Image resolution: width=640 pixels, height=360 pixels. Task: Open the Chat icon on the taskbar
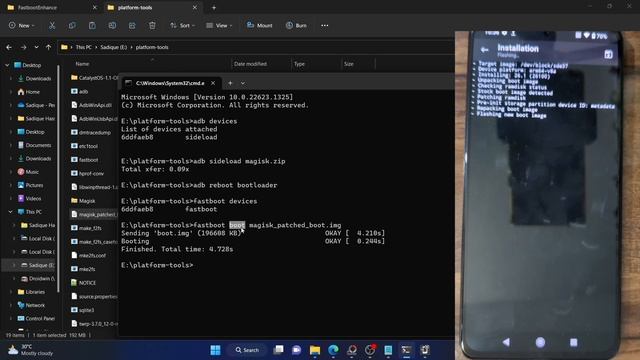tap(297, 350)
